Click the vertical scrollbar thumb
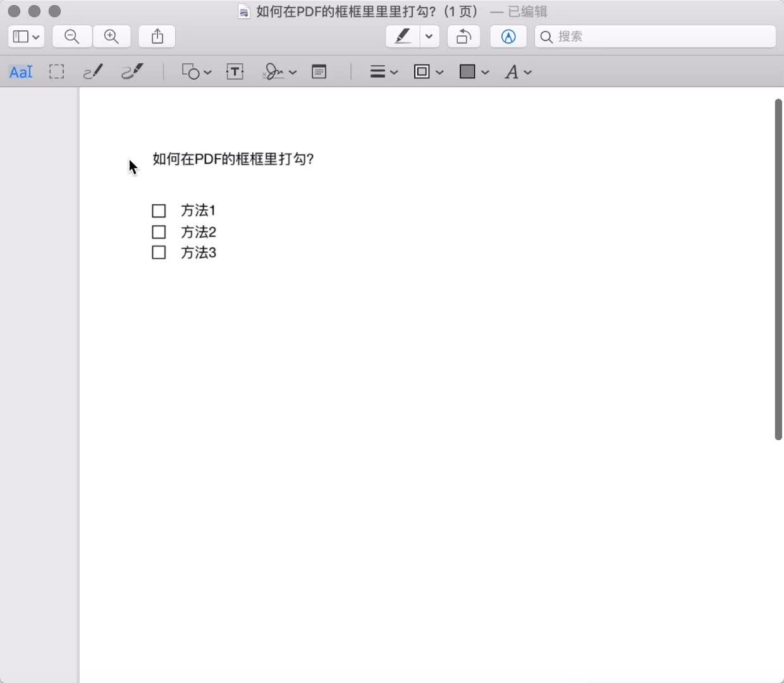 [x=778, y=269]
